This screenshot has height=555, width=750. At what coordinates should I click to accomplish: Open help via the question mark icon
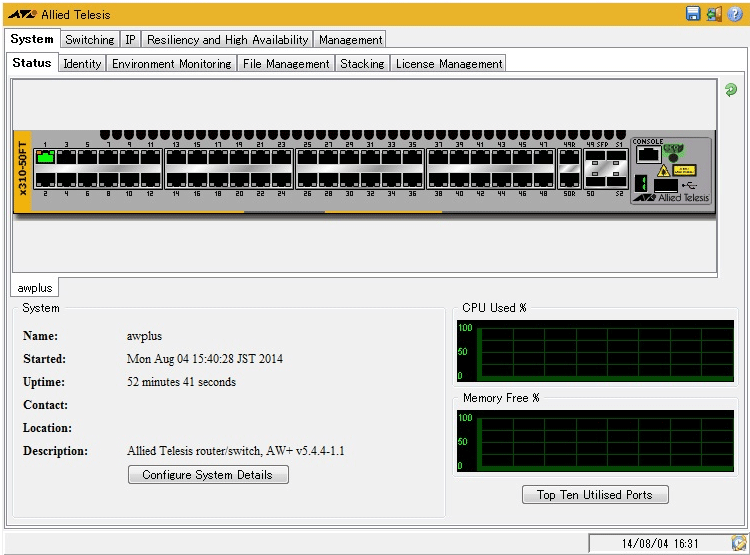[x=734, y=14]
